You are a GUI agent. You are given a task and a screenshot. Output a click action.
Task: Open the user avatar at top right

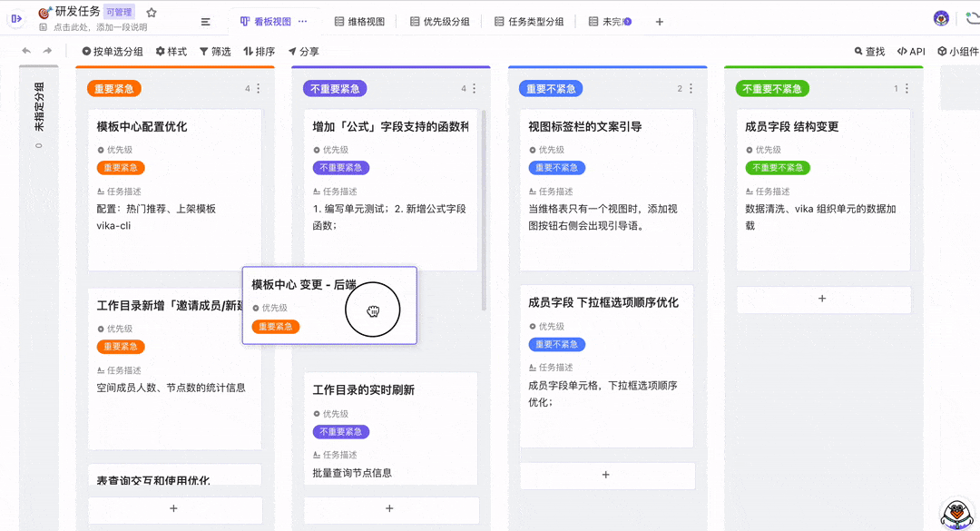[941, 18]
